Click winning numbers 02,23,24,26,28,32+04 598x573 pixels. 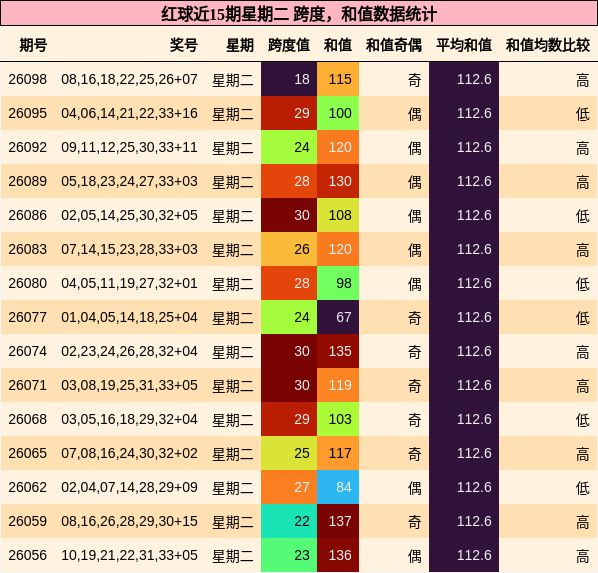coord(129,351)
